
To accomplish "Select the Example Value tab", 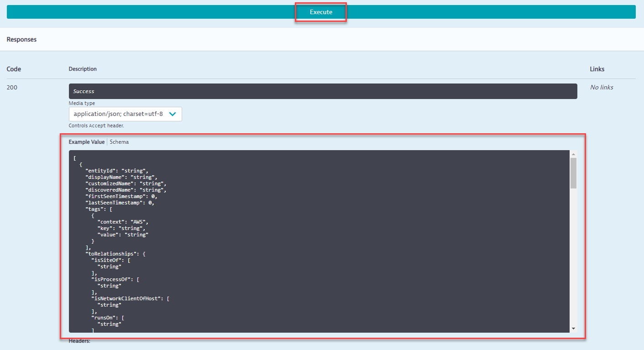I will (x=87, y=142).
